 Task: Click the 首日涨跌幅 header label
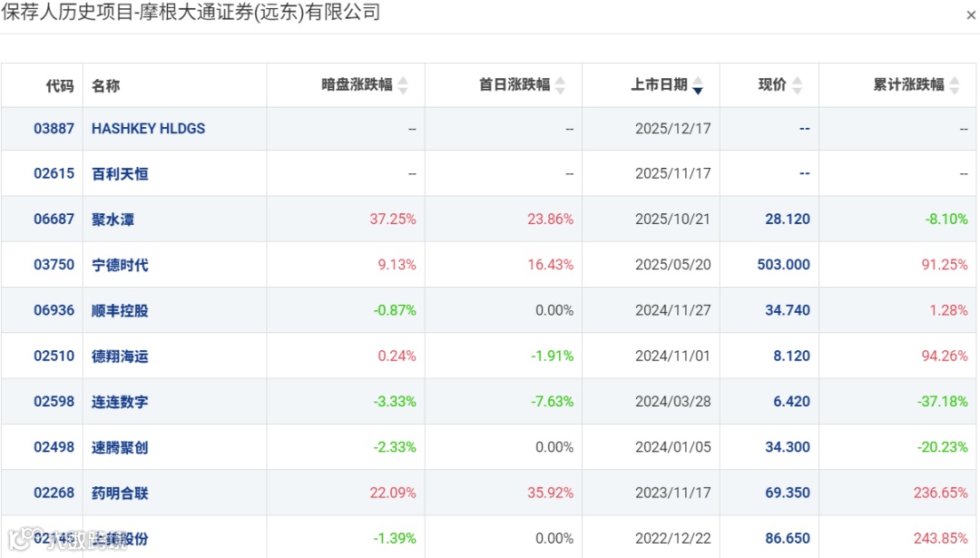pos(514,84)
